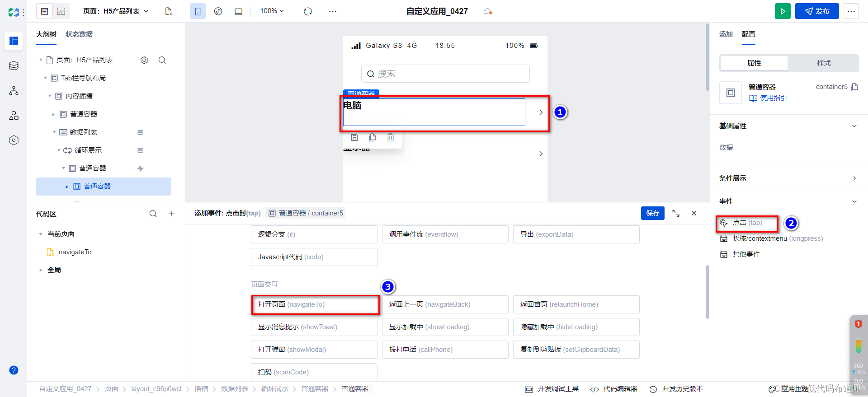868x397 pixels.
Task: Toggle the outline panel layout icon
Action: pyautogui.click(x=44, y=11)
